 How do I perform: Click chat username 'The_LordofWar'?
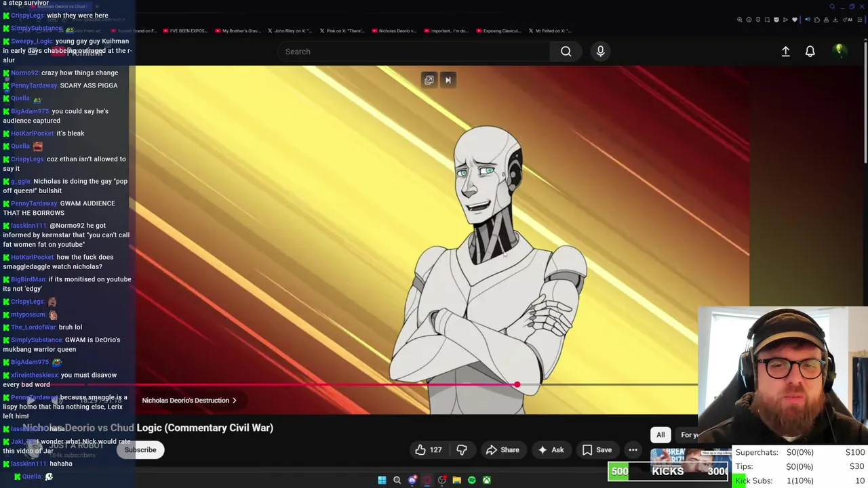(x=33, y=327)
